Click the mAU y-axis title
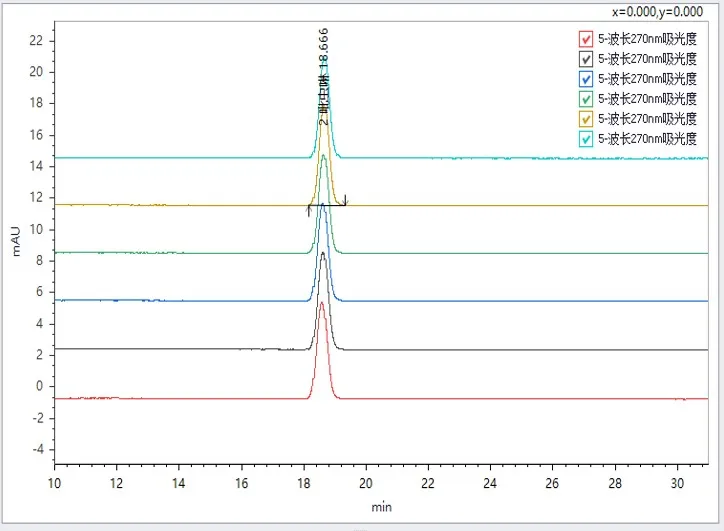724x531 pixels. pos(15,244)
